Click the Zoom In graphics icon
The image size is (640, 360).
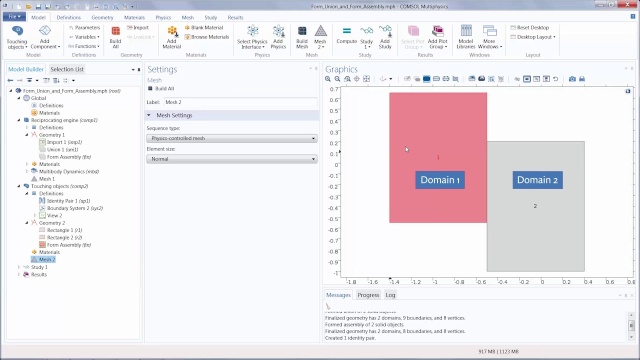328,79
